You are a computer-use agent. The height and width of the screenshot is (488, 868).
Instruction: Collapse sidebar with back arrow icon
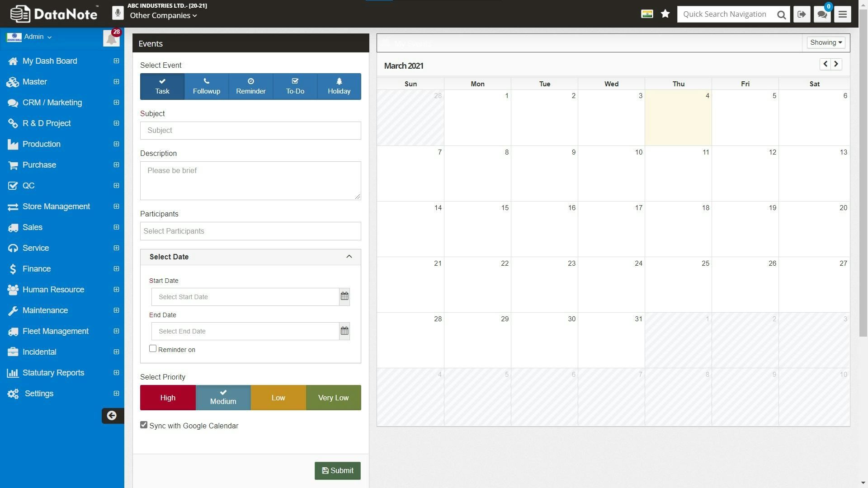[x=112, y=416]
